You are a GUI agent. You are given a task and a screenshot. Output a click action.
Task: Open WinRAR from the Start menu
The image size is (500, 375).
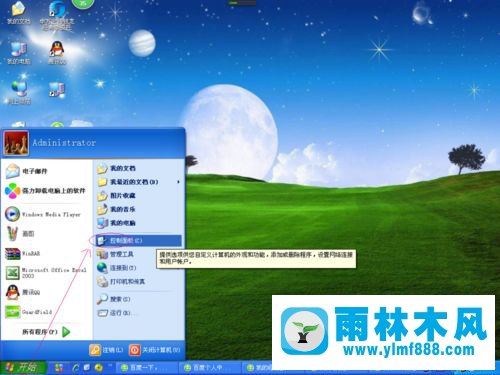point(23,254)
